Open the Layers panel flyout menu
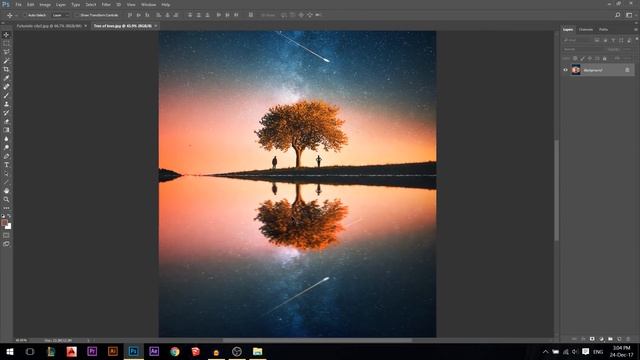The width and height of the screenshot is (640, 360). (636, 29)
